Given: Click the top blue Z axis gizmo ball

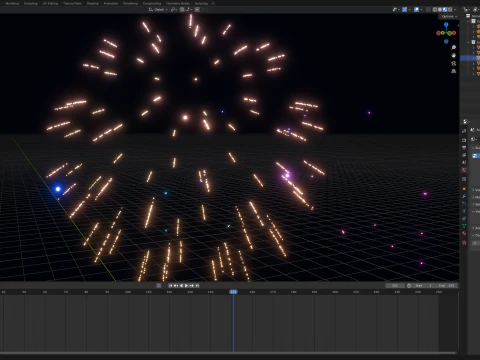Looking at the screenshot, I should (446, 24).
